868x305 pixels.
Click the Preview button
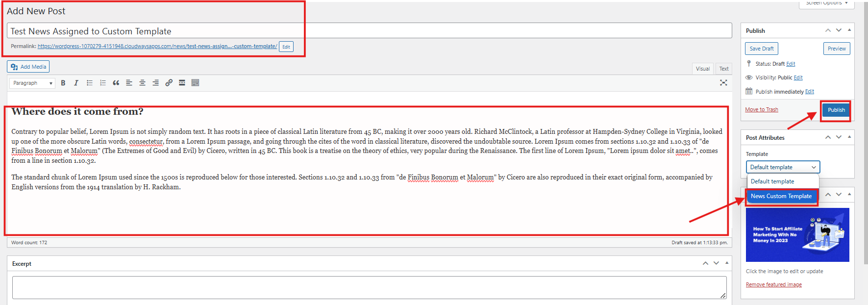[x=837, y=49]
